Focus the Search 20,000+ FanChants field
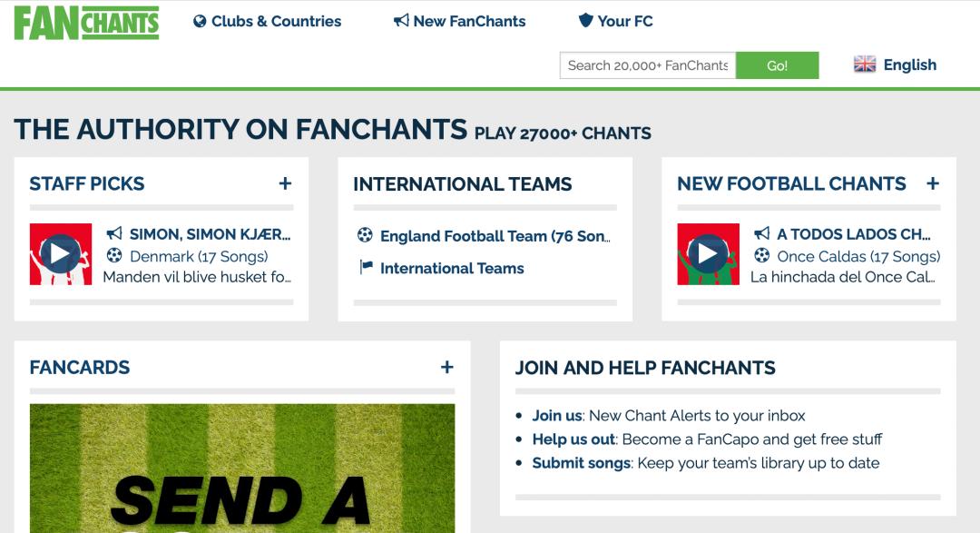 coord(648,65)
